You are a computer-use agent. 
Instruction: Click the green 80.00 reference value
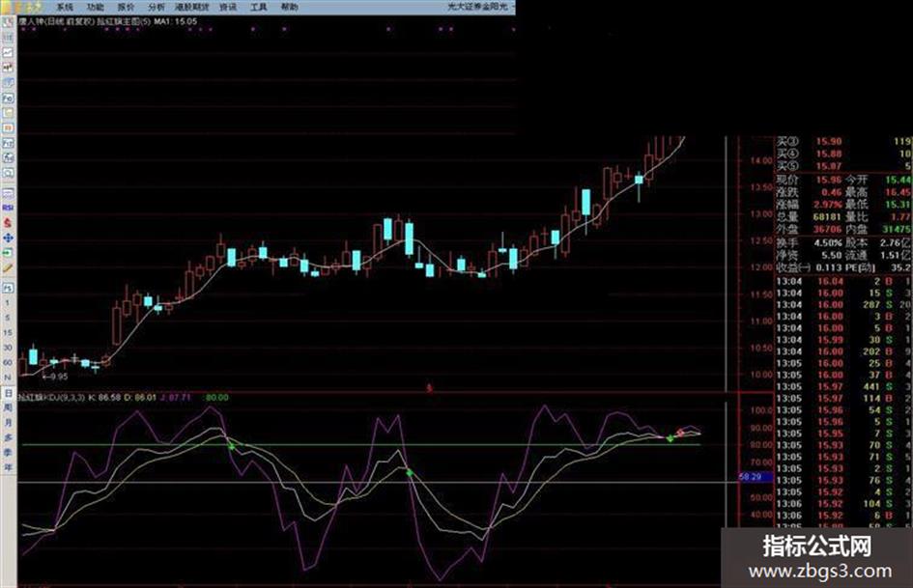point(217,398)
